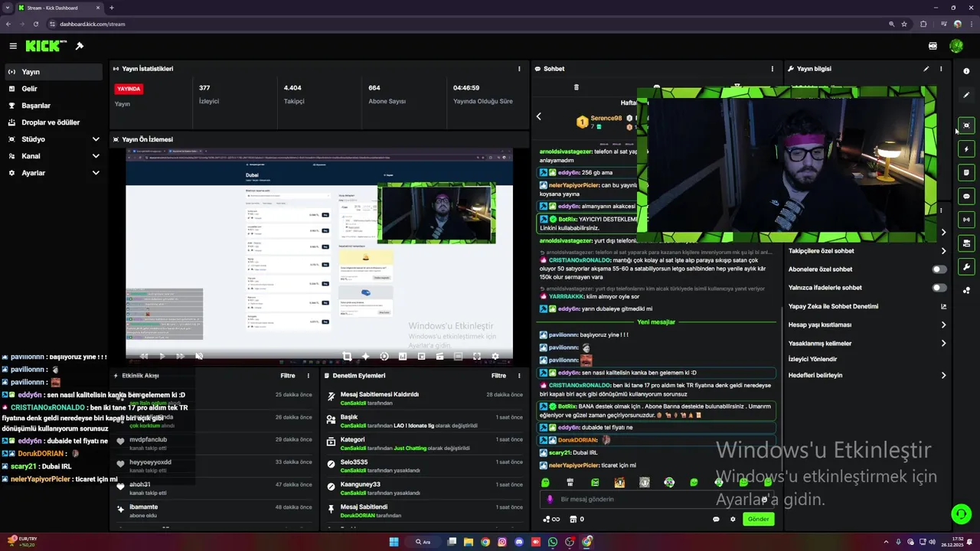Image resolution: width=980 pixels, height=551 pixels.
Task: Toggle the chat bubble widget icon
Action: (966, 197)
